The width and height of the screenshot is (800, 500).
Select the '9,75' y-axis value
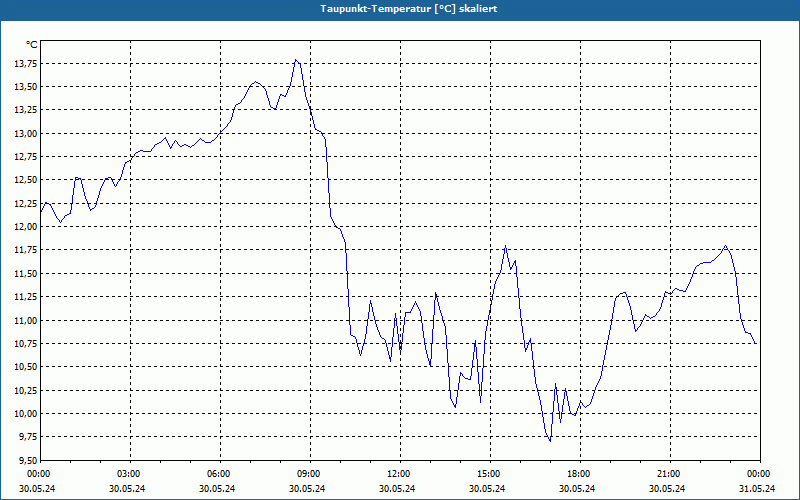click(28, 437)
